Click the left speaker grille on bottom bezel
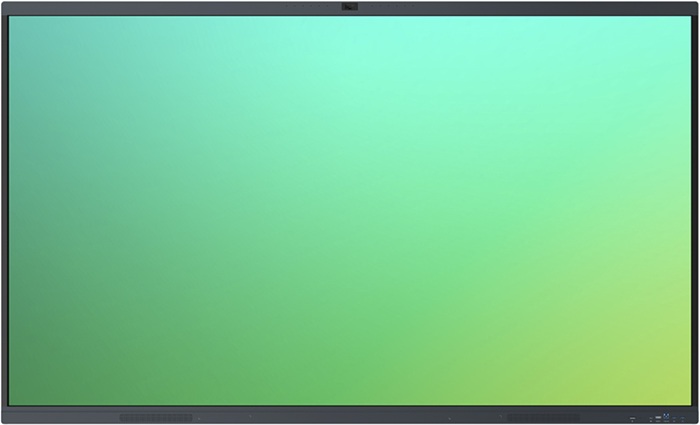 155,417
